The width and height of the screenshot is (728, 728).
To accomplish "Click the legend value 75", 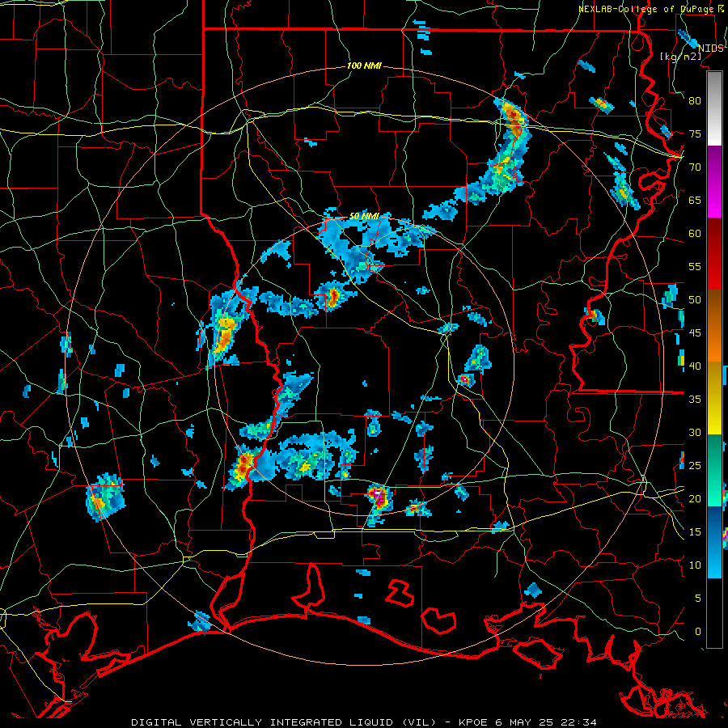I will click(695, 133).
